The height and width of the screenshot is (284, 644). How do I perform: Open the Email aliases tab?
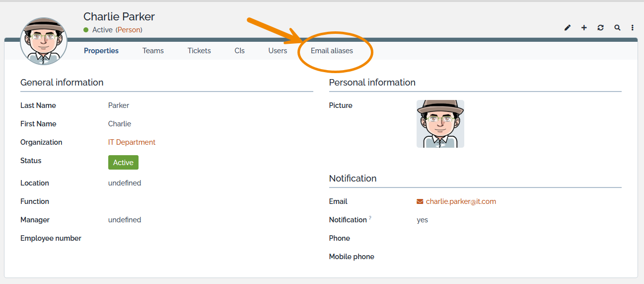point(332,51)
